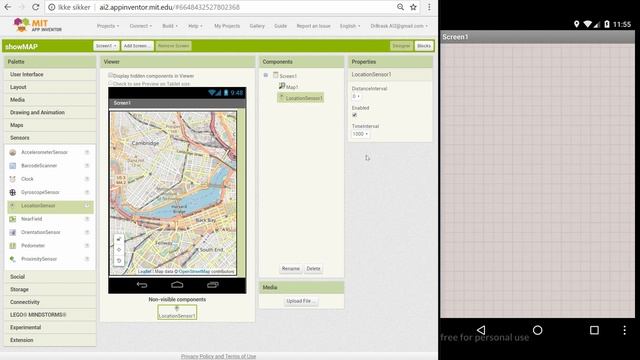Screen dimensions: 640x360
Task: Open help for ProximitySensor component
Action: coord(87,259)
